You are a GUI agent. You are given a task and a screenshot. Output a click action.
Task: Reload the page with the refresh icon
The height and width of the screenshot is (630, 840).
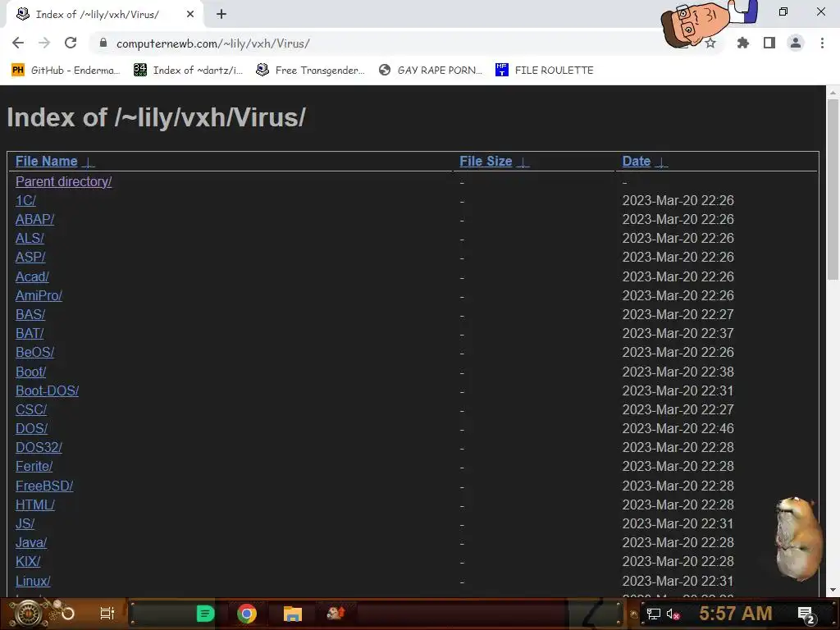[x=71, y=43]
